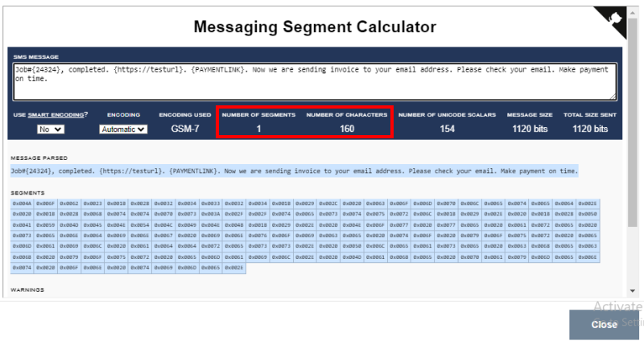Click the number of characters value 160
The height and width of the screenshot is (345, 644).
(x=347, y=129)
